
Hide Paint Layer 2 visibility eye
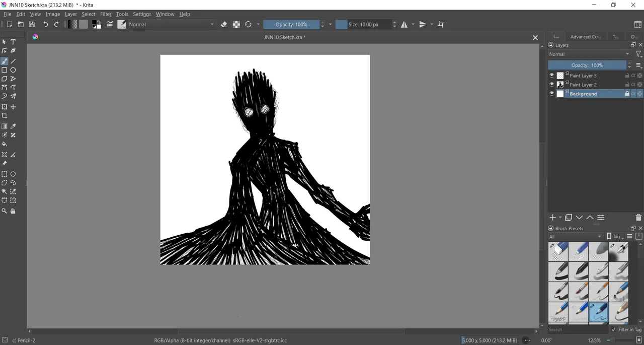coord(551,85)
